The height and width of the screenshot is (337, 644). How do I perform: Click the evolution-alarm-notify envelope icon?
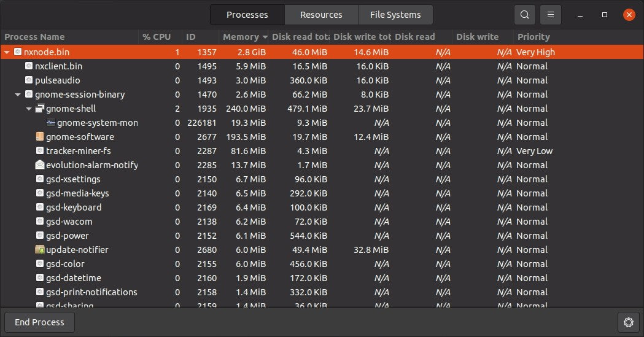[40, 165]
